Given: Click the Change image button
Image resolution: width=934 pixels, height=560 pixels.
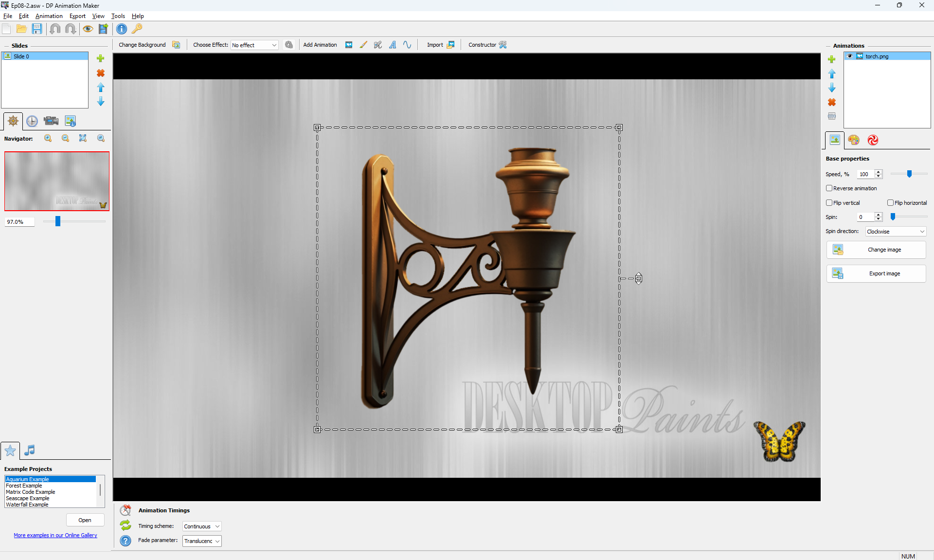Looking at the screenshot, I should (876, 250).
